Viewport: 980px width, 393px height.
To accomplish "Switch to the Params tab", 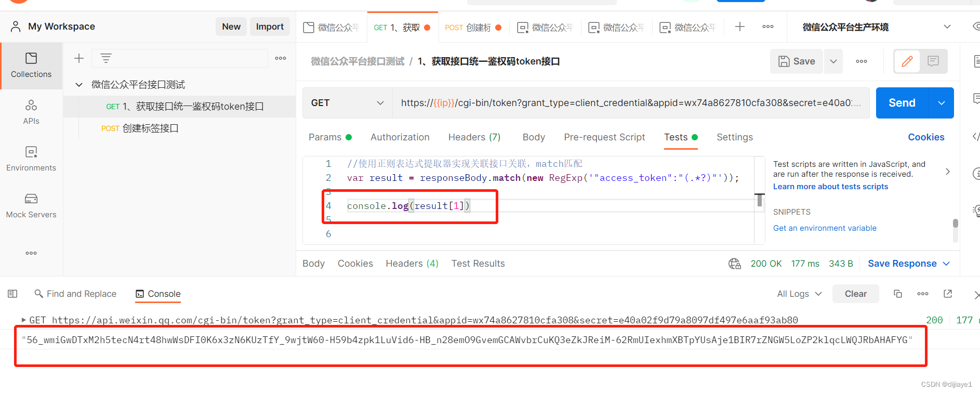I will [330, 137].
